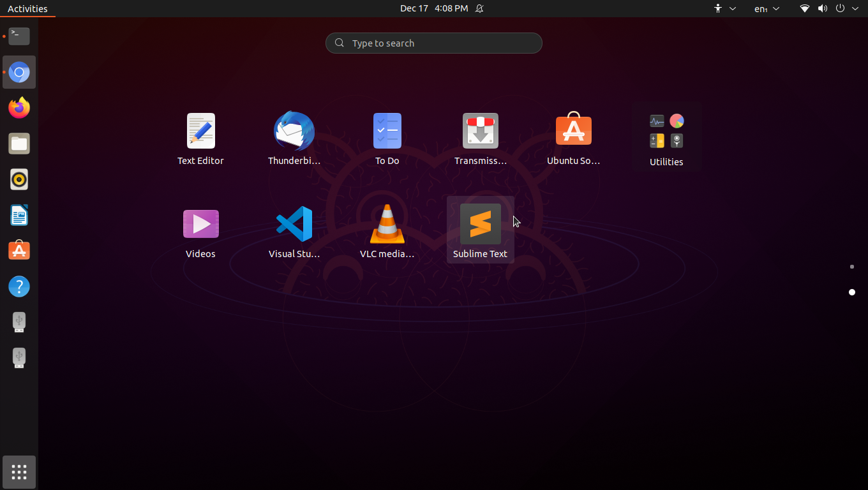Switch to the Activities view
This screenshot has height=490, width=868.
coord(28,8)
